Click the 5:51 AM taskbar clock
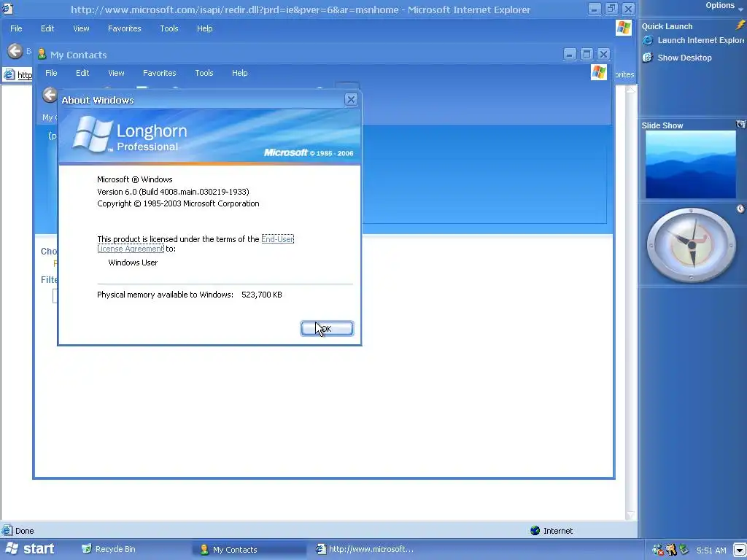747x560 pixels. [x=711, y=551]
